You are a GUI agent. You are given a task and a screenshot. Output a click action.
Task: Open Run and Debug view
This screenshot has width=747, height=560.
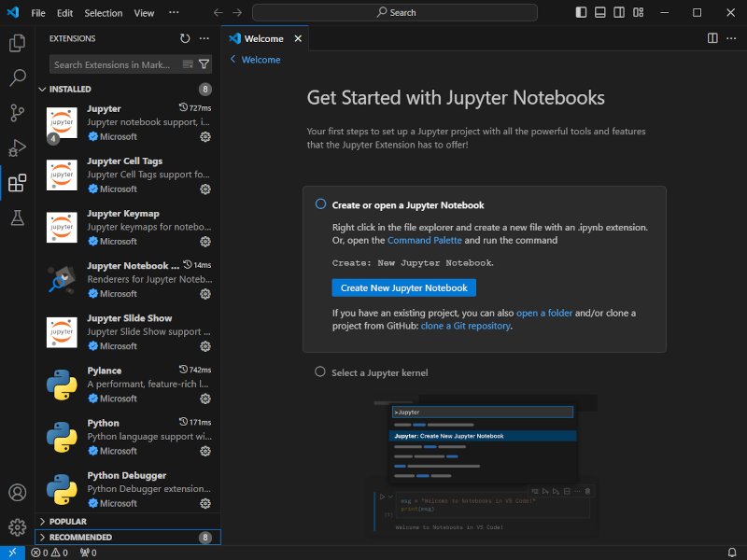17,148
